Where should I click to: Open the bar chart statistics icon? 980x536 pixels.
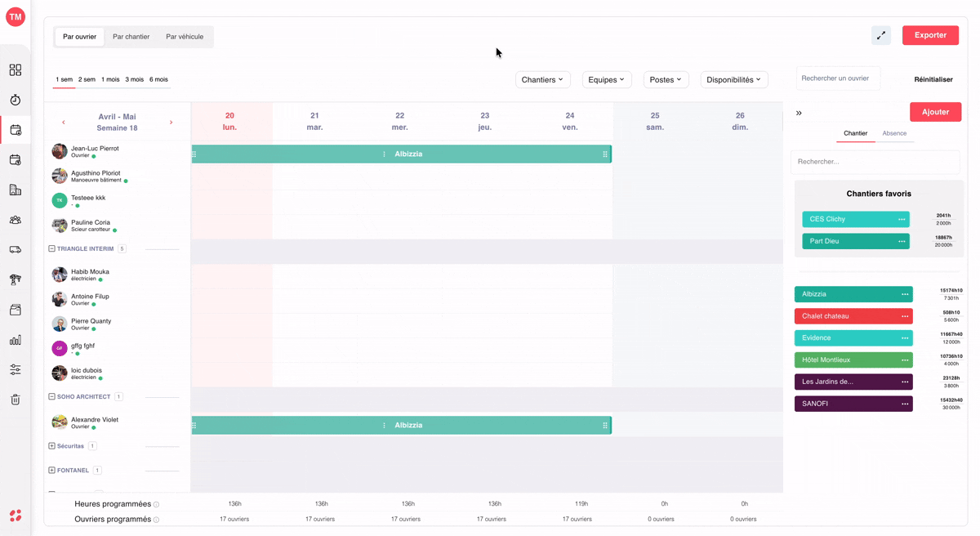16,340
